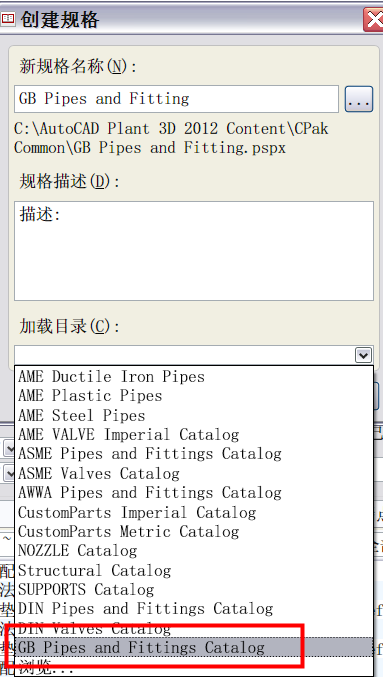
Task: Click the browse ellipsis button beside spec name
Action: [x=358, y=99]
